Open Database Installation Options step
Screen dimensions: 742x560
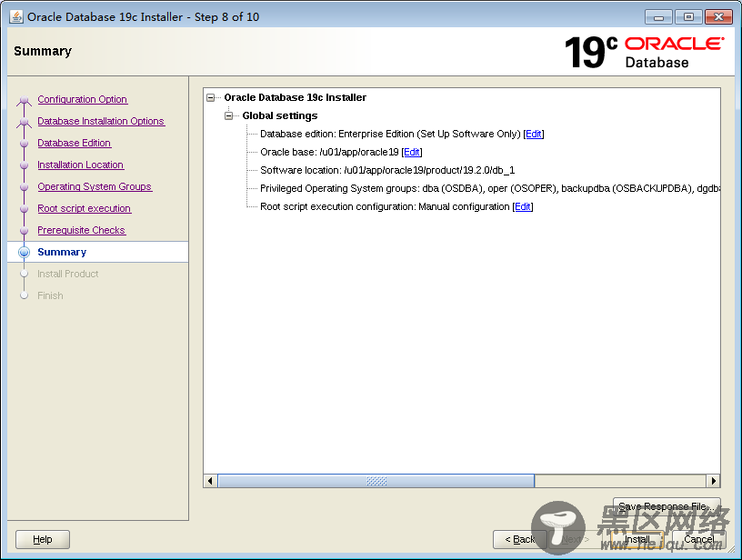click(x=101, y=121)
